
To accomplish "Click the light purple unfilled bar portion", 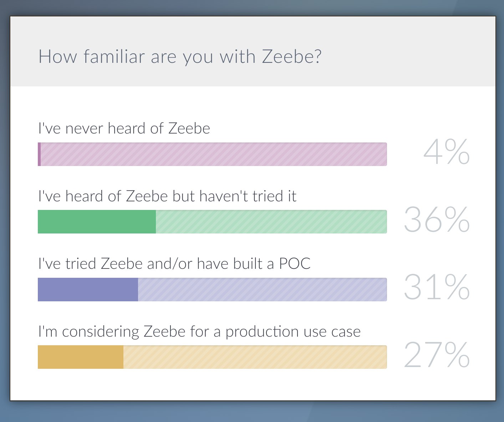I will coord(263,290).
